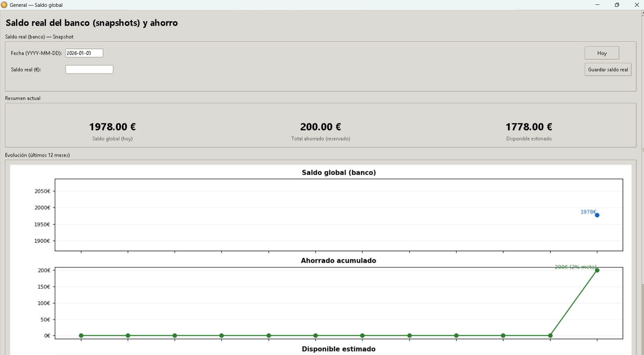Click the 1978.00 € Saldo global value

pyautogui.click(x=112, y=127)
